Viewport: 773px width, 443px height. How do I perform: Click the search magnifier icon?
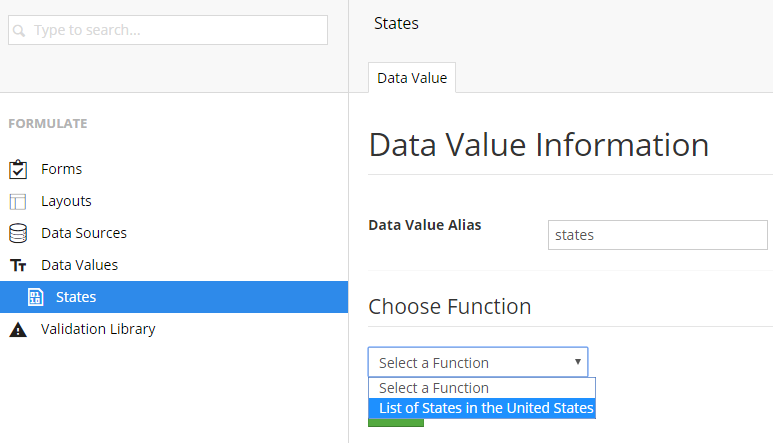(19, 31)
